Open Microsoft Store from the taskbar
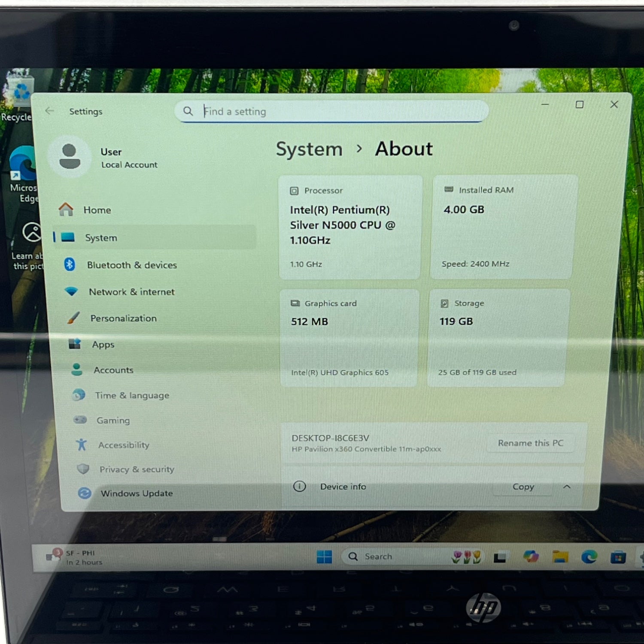The height and width of the screenshot is (644, 644). coord(618,558)
